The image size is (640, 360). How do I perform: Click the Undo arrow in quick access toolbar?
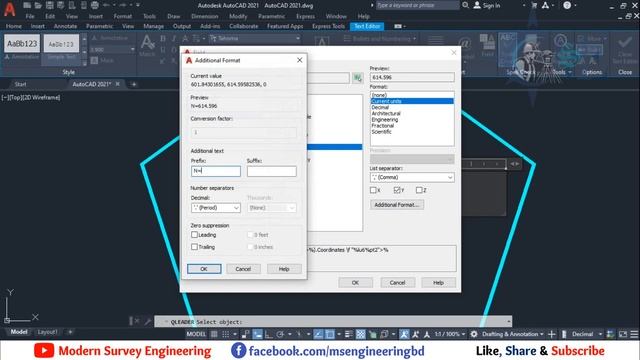[x=107, y=5]
